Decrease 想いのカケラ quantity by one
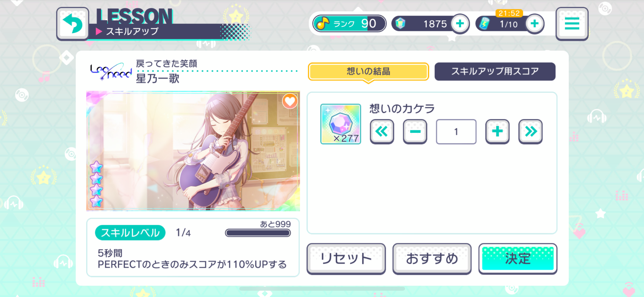 pos(415,132)
